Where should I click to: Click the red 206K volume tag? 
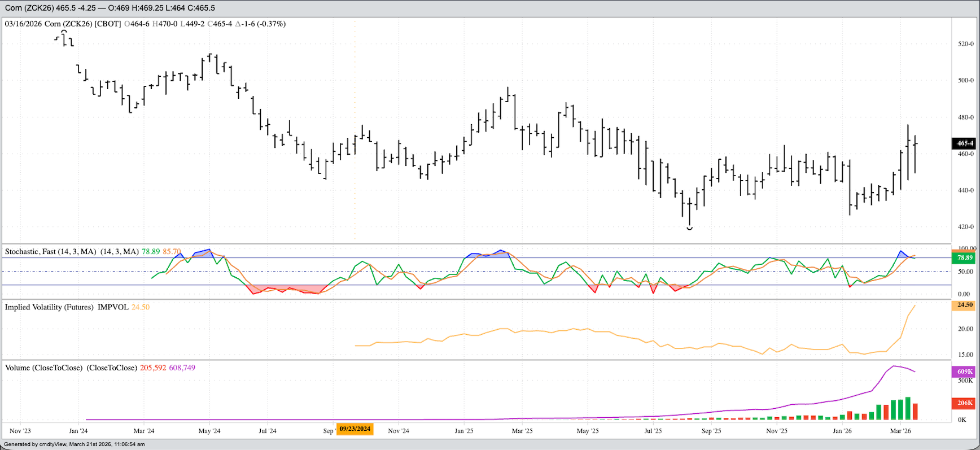pyautogui.click(x=965, y=403)
